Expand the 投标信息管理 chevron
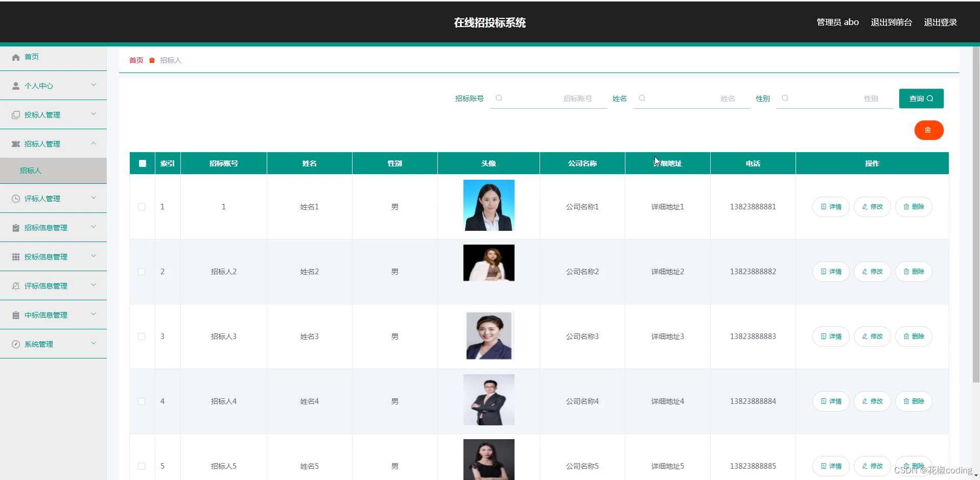Viewport: 980px width, 480px height. [x=94, y=256]
